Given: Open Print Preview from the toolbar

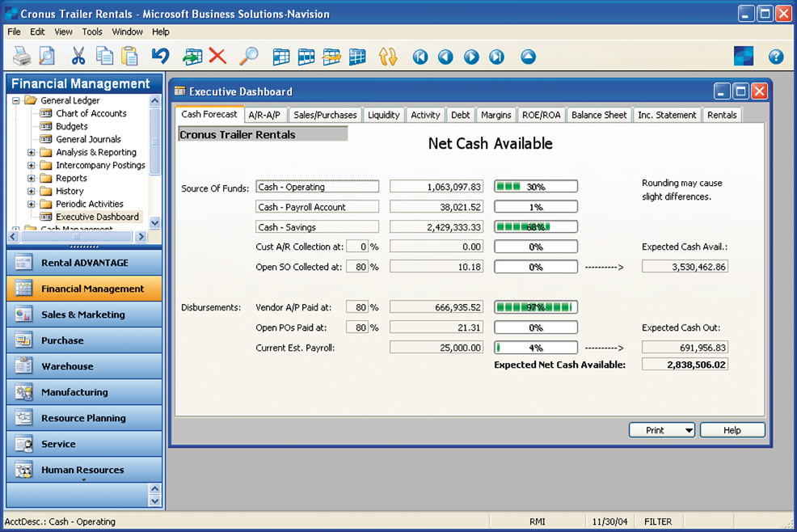Looking at the screenshot, I should coord(47,57).
